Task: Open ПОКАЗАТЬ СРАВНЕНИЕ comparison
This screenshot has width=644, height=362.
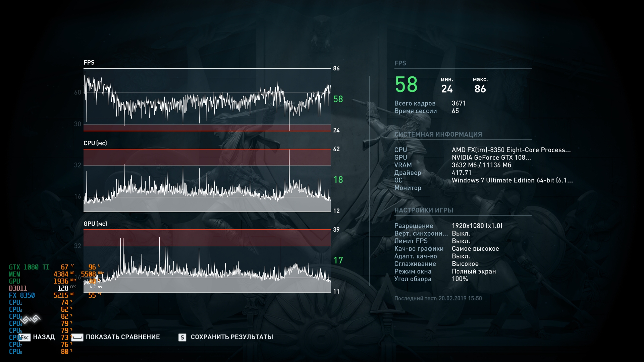Action: [123, 337]
